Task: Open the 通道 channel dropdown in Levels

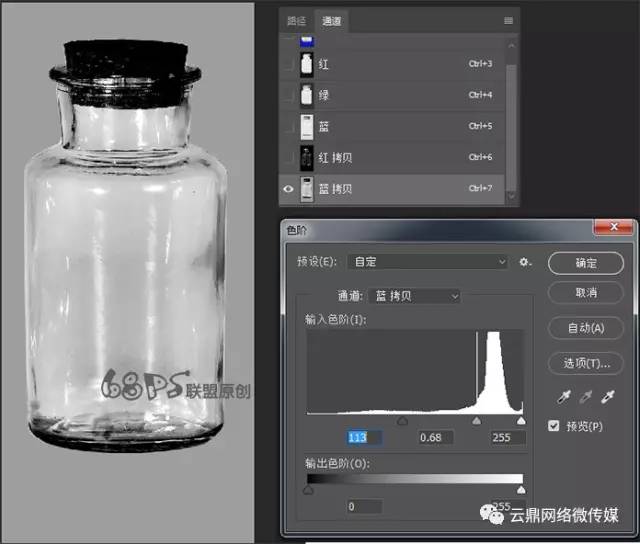Action: [414, 296]
